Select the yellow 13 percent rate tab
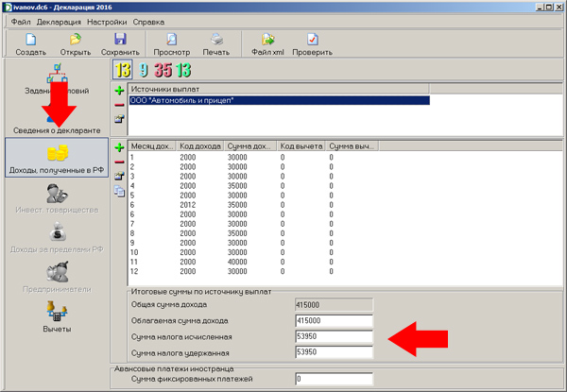This screenshot has width=567, height=392. click(x=123, y=70)
